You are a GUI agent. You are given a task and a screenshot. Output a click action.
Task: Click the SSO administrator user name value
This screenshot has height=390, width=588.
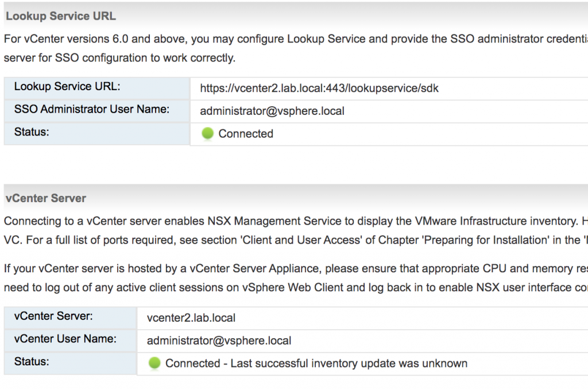272,111
